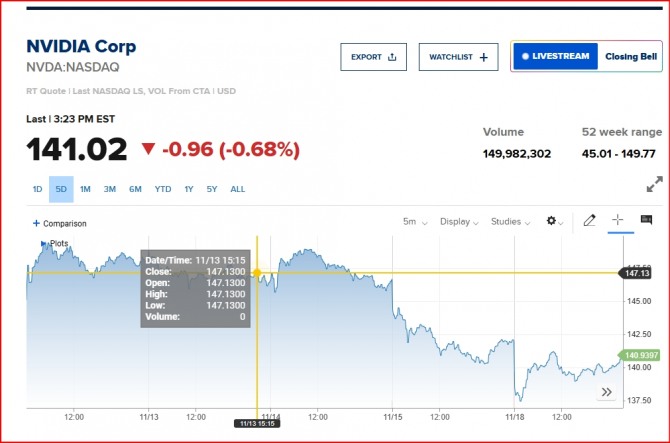This screenshot has width=670, height=443.
Task: Show ALL time range
Action: tap(237, 189)
